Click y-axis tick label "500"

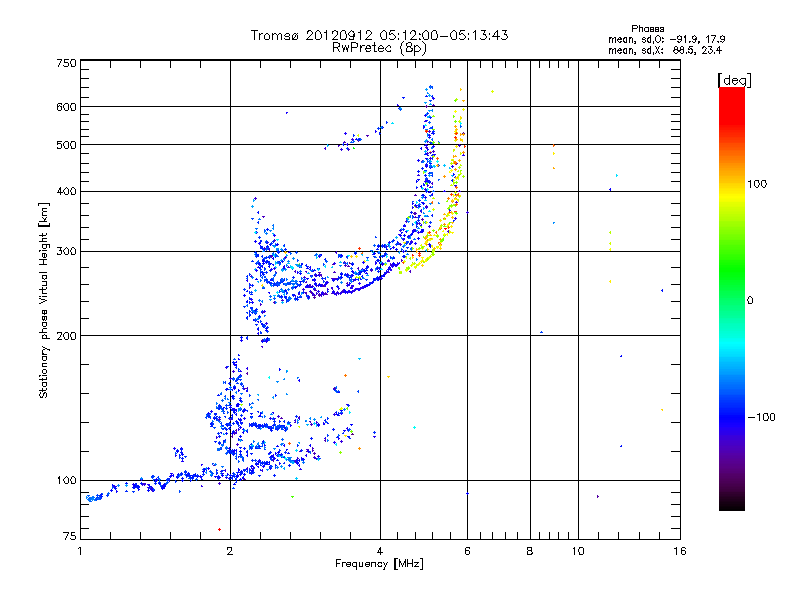(x=66, y=145)
